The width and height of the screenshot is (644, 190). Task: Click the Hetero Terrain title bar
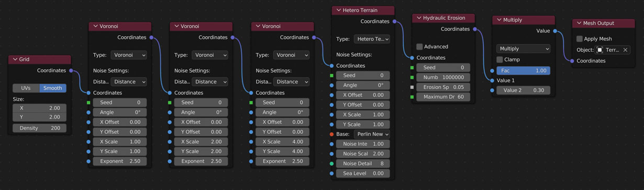click(x=363, y=10)
